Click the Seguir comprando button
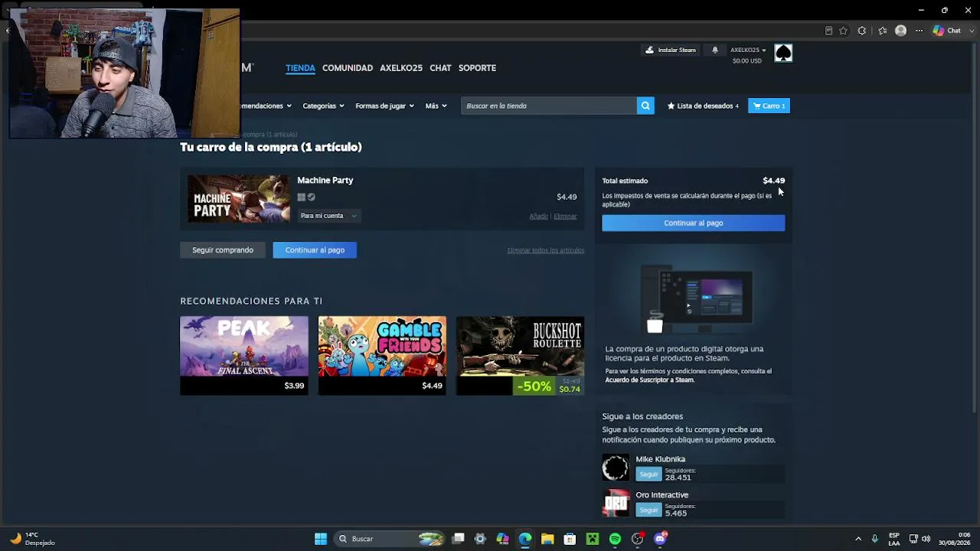The height and width of the screenshot is (551, 980). coord(223,250)
